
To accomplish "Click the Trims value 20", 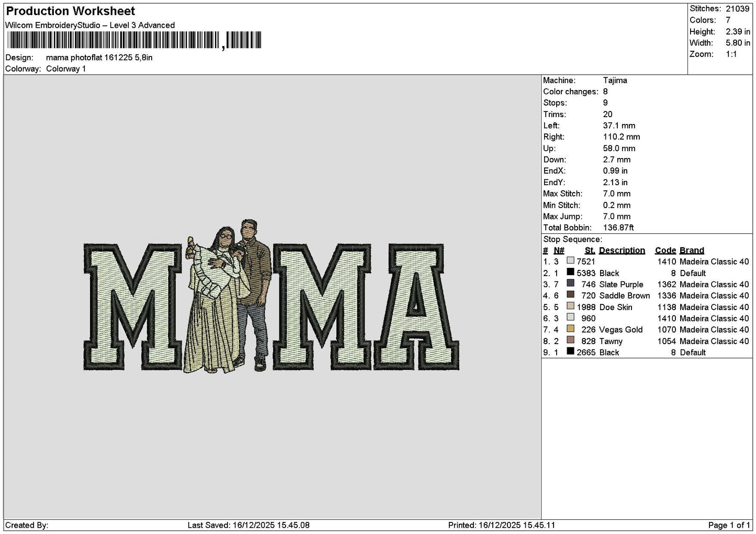I will coord(607,115).
